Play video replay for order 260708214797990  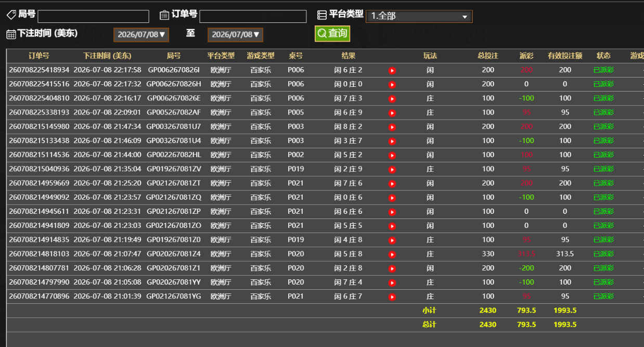pos(392,282)
